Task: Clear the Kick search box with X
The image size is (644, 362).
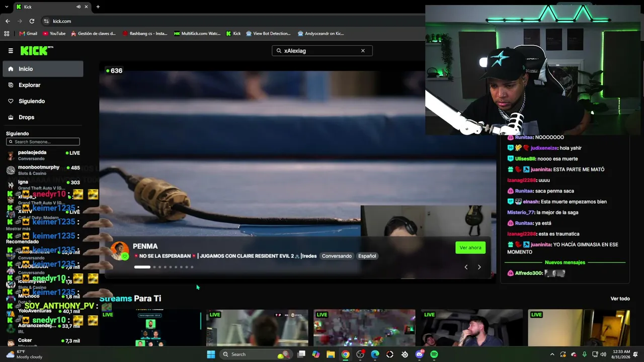Action: (363, 51)
